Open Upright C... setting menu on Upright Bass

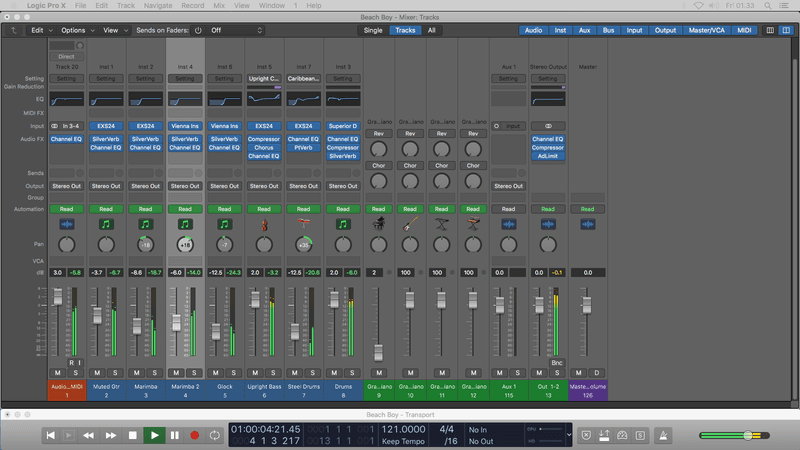(x=264, y=79)
